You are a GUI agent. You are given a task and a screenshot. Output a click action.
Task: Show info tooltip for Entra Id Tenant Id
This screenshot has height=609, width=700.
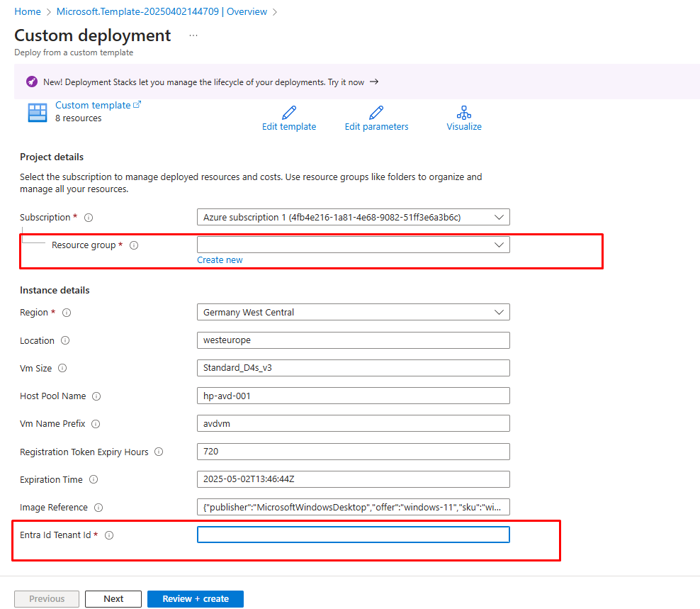[x=109, y=535]
